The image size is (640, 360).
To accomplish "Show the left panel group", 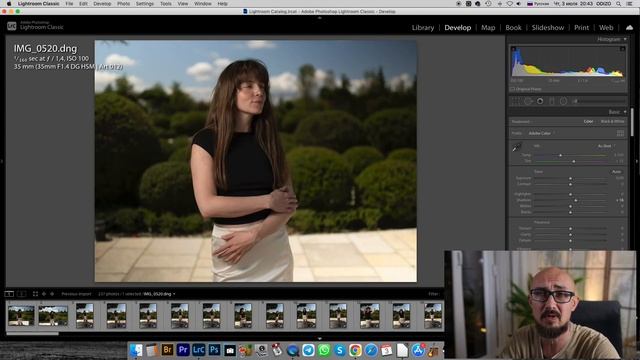I will (2, 162).
